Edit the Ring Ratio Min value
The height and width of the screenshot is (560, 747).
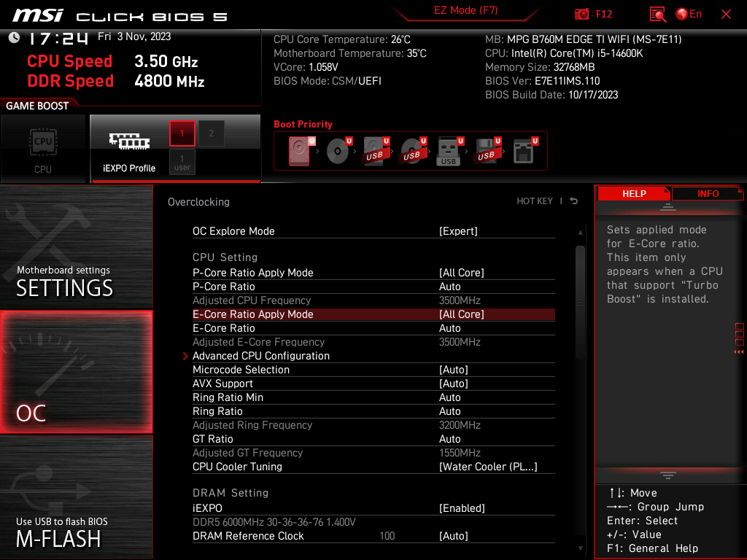[x=449, y=397]
